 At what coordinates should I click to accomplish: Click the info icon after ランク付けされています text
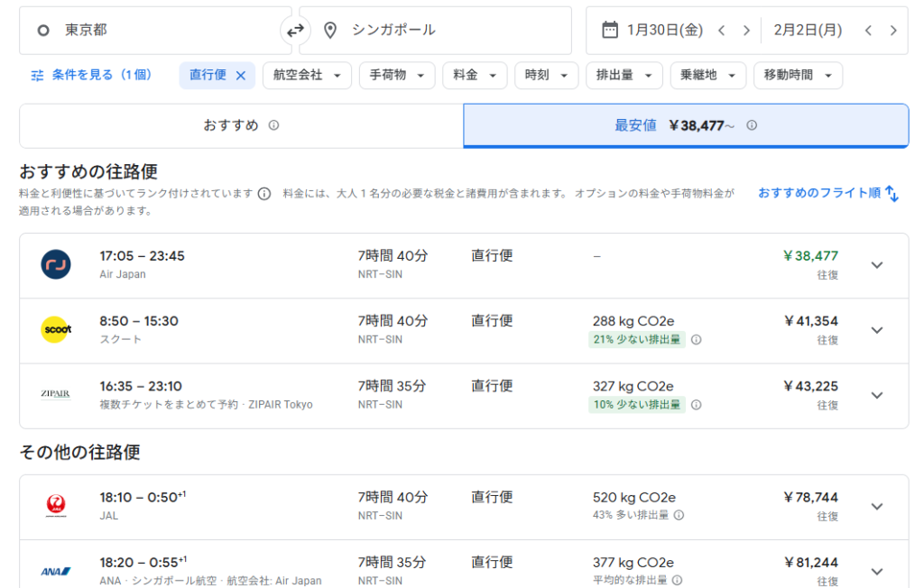(x=264, y=194)
